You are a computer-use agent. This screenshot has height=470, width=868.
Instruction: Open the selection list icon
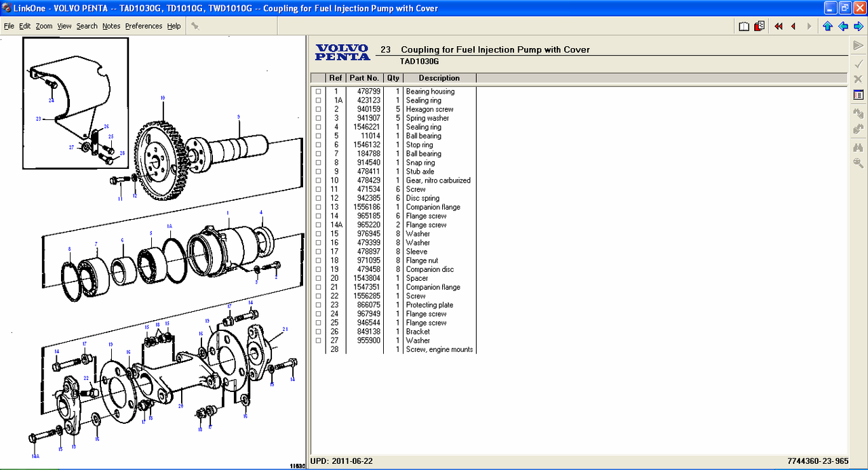coord(859,95)
